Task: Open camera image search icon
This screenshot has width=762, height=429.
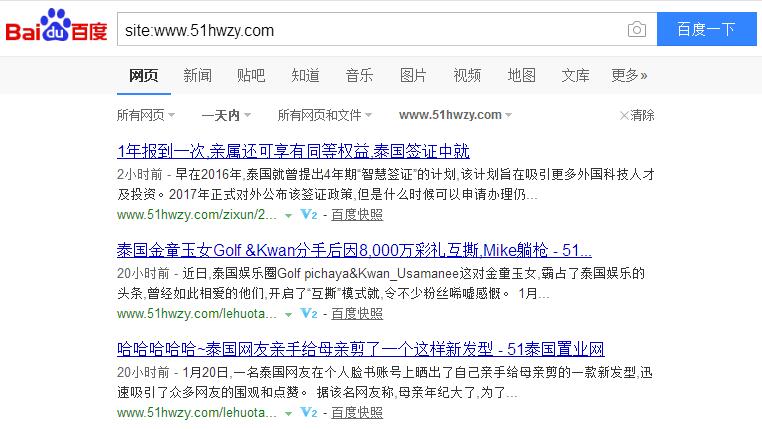Action: 637,30
